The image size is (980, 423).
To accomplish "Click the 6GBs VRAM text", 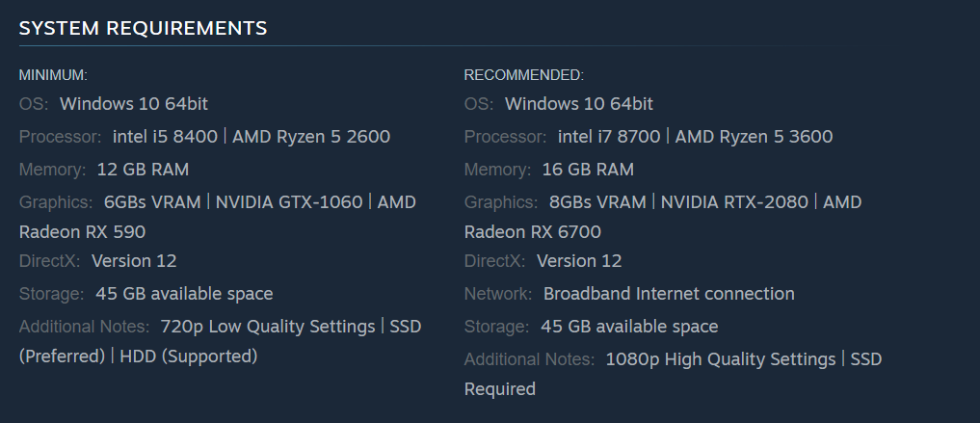I will pyautogui.click(x=152, y=202).
